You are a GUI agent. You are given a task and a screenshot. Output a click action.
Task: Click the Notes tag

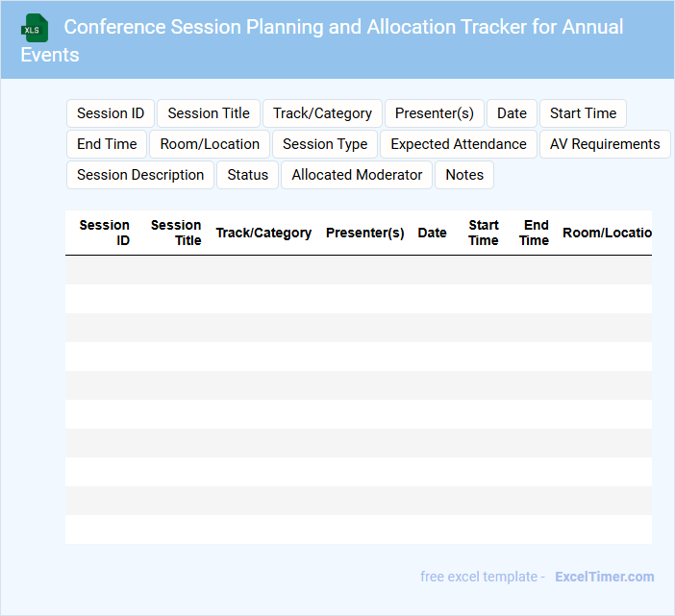point(464,175)
